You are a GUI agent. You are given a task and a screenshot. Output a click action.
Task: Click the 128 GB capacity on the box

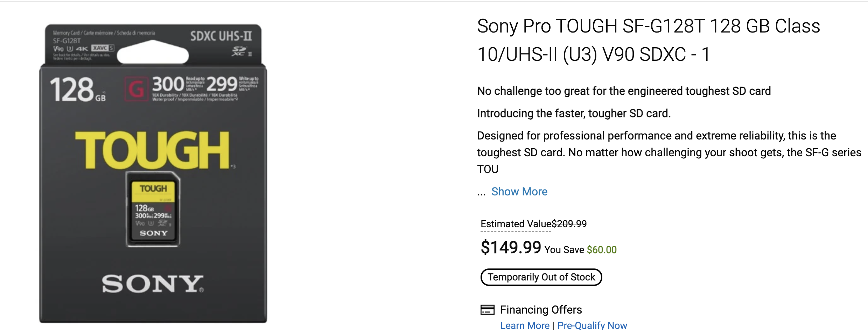[x=77, y=90]
